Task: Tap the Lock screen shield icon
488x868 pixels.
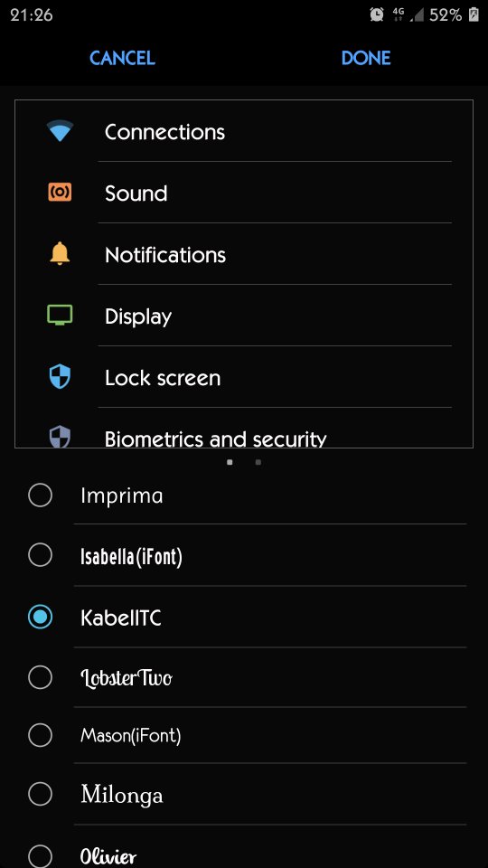Action: pyautogui.click(x=60, y=378)
